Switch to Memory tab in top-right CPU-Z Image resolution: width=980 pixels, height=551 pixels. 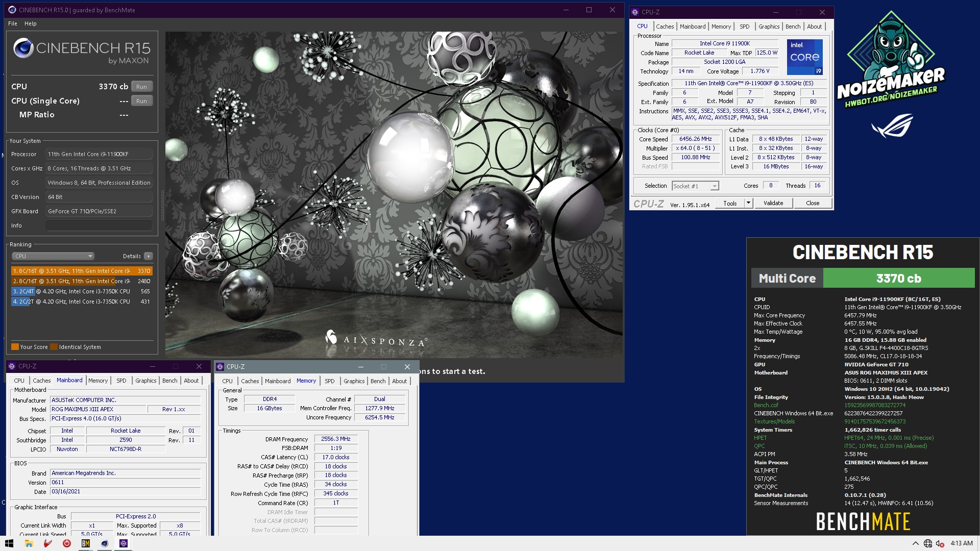click(721, 27)
